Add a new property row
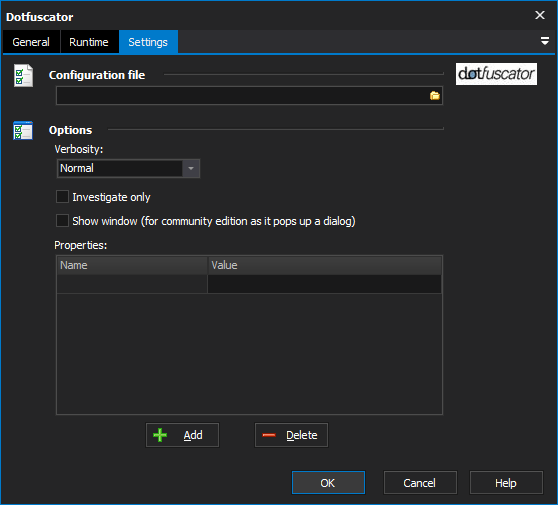This screenshot has width=558, height=505. coord(183,435)
